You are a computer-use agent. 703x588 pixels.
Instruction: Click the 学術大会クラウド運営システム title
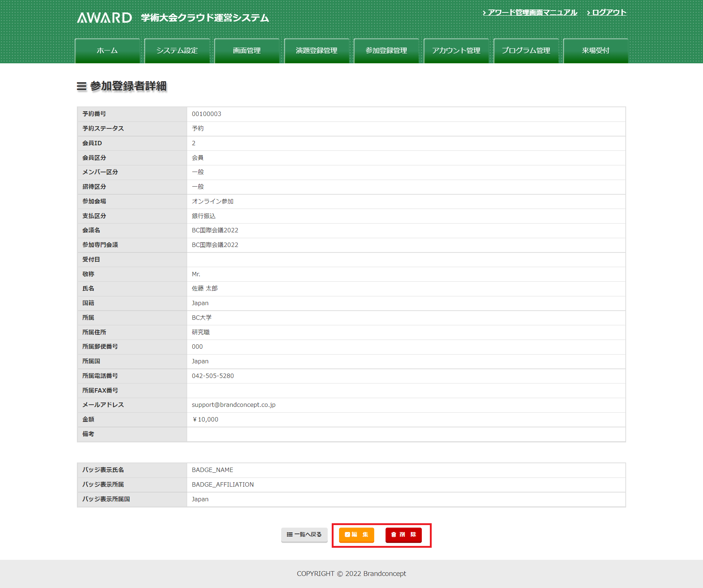coord(205,18)
